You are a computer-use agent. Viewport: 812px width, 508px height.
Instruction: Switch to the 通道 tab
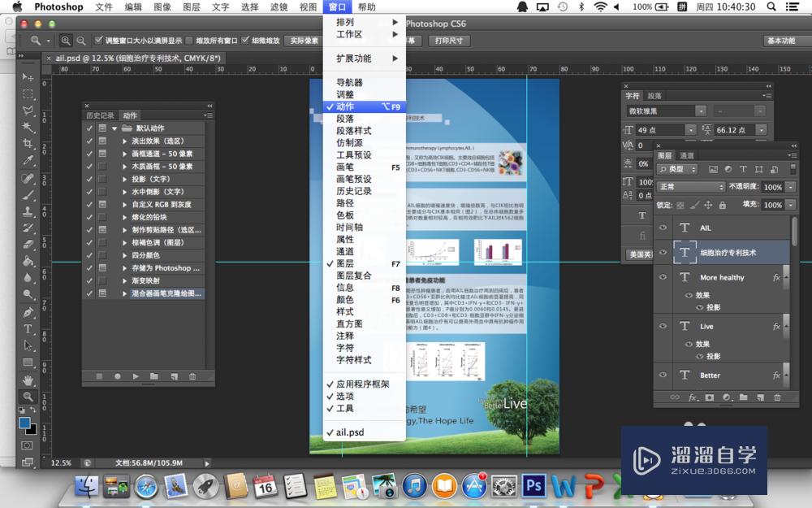(687, 155)
